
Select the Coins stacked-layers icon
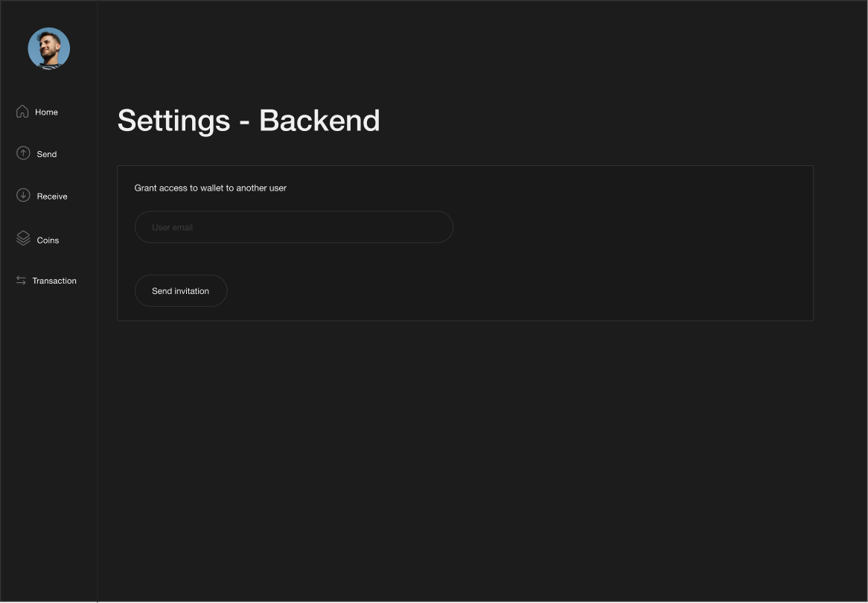[x=22, y=237]
